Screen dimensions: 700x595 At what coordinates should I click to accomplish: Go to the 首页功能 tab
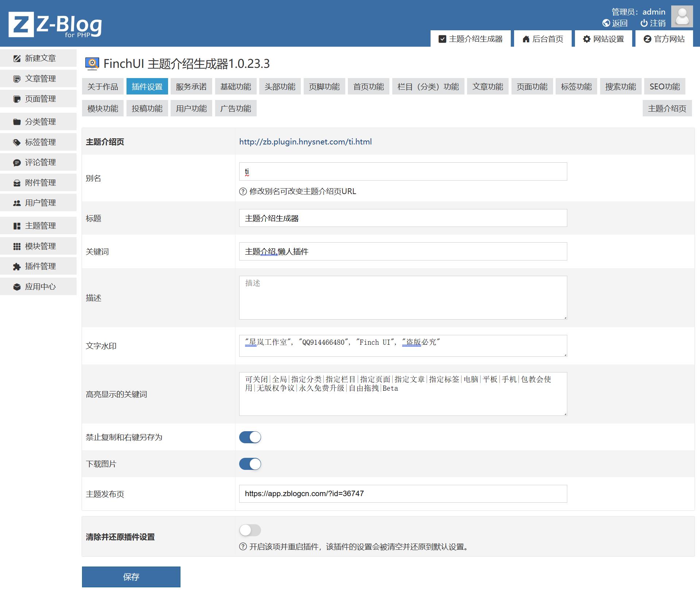tap(369, 86)
